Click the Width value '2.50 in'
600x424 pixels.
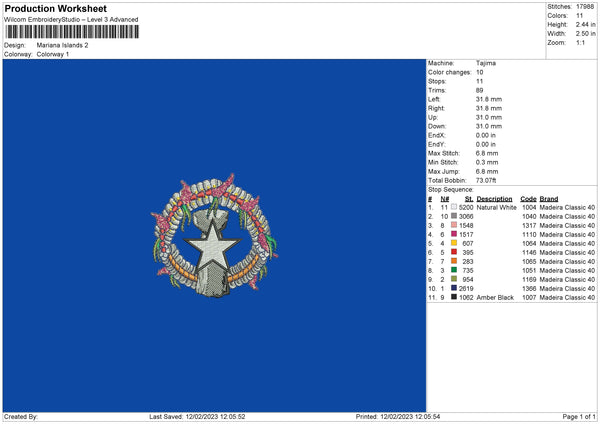tap(585, 34)
